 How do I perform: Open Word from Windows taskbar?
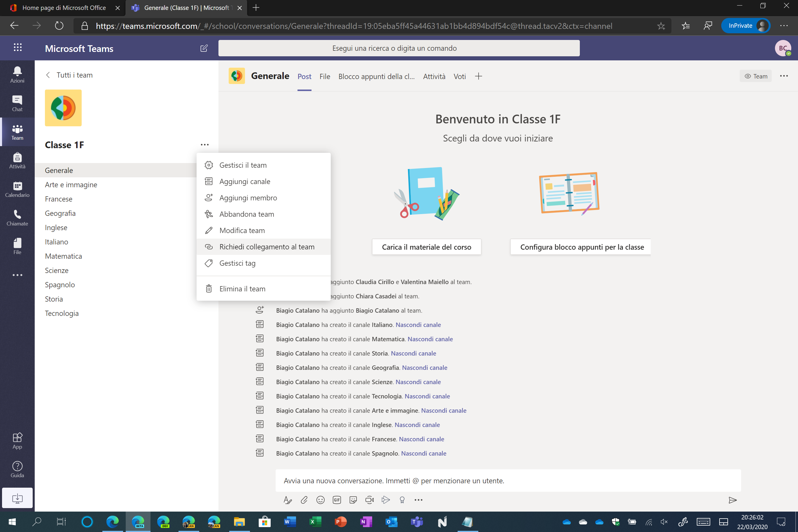point(290,521)
